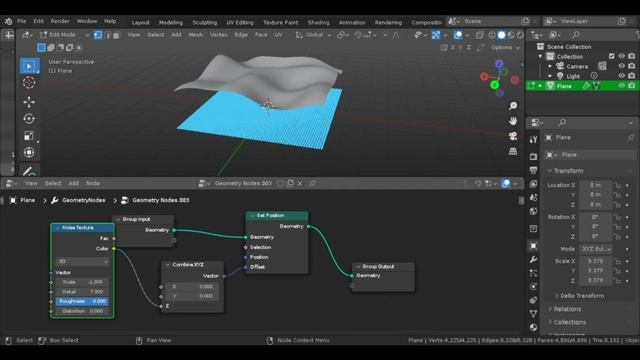
Task: Open the Render menu
Action: (x=60, y=21)
